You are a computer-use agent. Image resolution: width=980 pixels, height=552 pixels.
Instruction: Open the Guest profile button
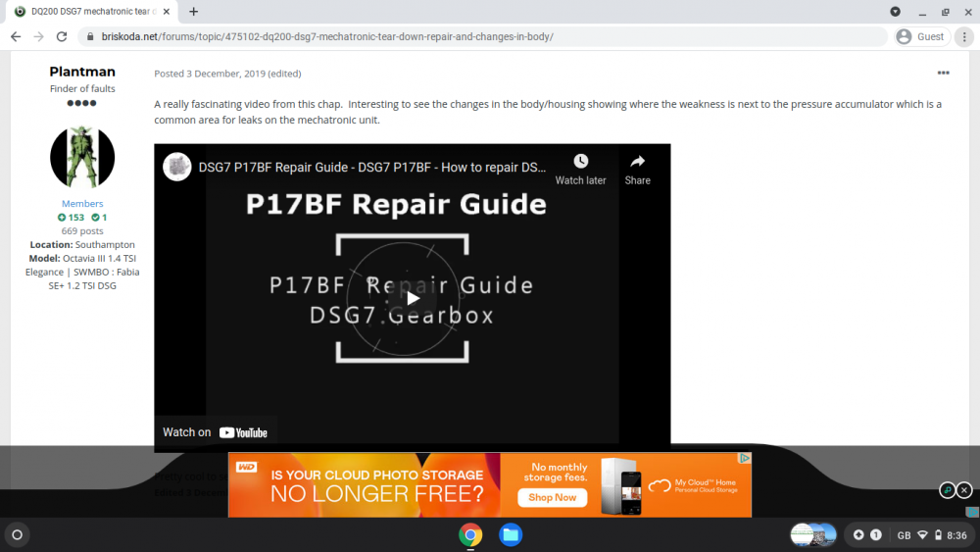(x=922, y=37)
